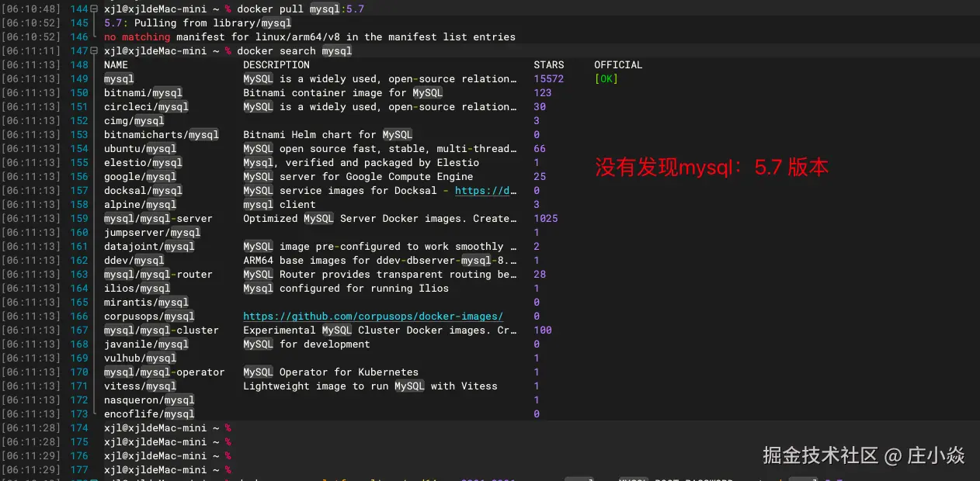Screen dimensions: 980x481
Task: Click the empty prompt on line 175
Action: tap(168, 442)
